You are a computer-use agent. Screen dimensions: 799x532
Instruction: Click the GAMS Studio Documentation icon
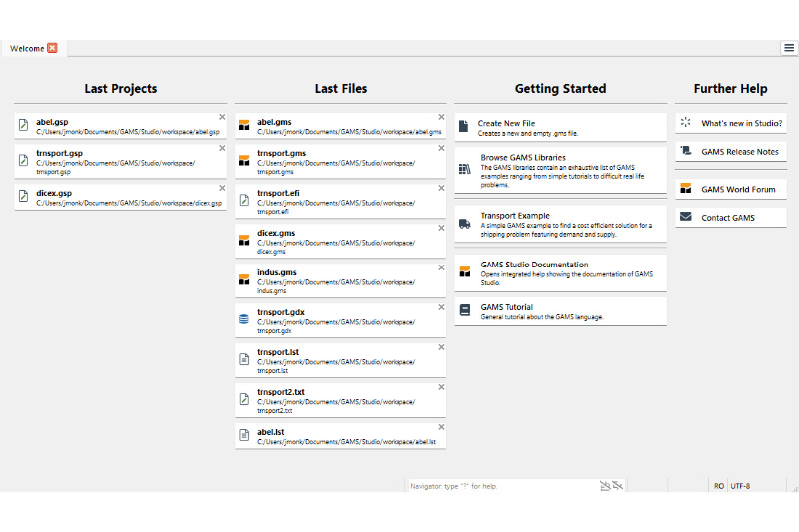(x=465, y=271)
